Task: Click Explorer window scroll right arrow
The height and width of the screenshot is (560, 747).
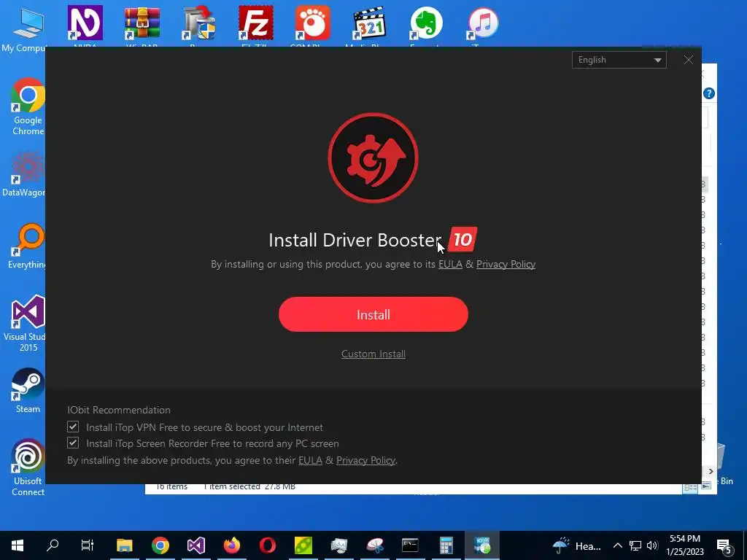Action: 711,471
